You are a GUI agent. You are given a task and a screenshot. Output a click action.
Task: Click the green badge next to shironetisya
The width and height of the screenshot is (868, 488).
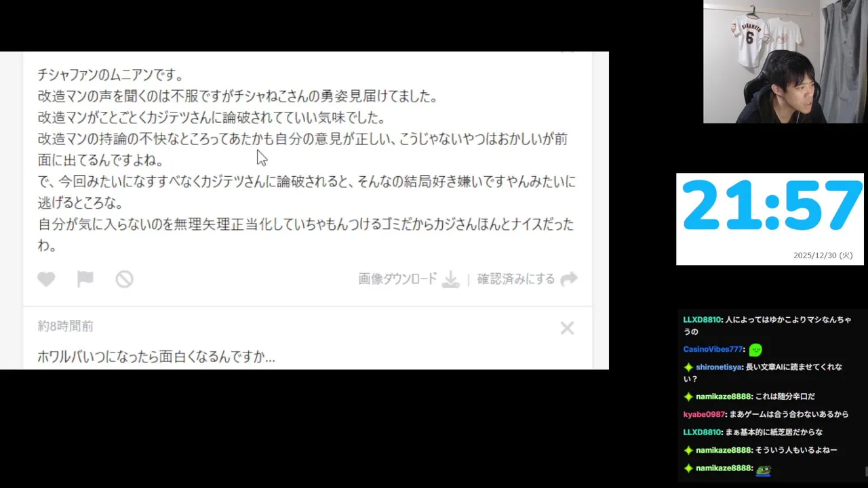click(688, 367)
